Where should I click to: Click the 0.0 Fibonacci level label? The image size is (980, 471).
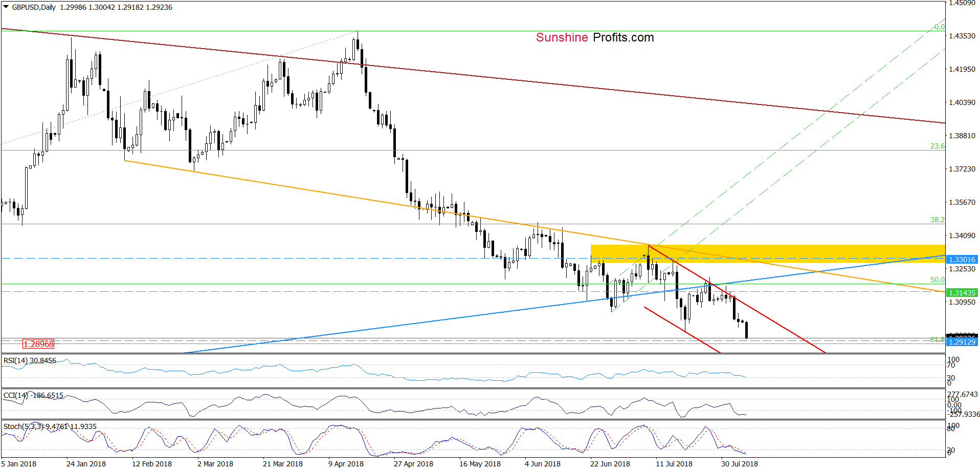click(x=940, y=27)
